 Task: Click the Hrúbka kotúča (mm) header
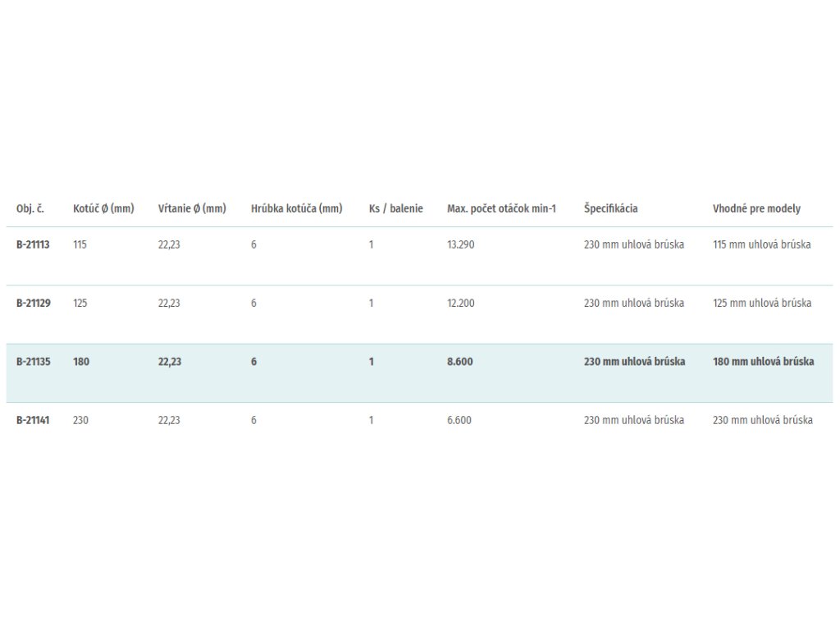[x=296, y=208]
